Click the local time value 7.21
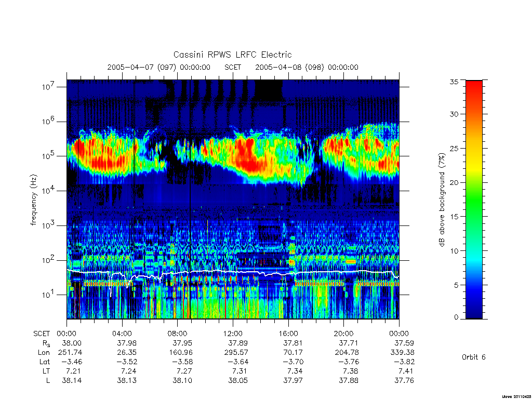 [74, 371]
